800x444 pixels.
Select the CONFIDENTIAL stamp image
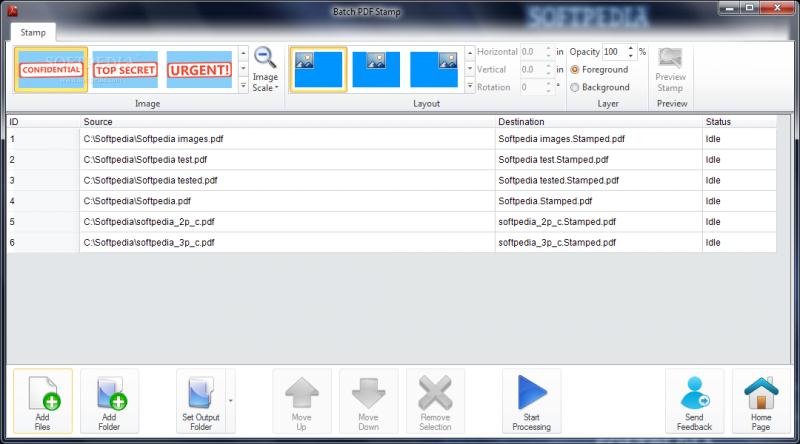pos(51,70)
